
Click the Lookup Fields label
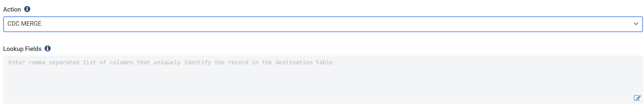point(22,49)
